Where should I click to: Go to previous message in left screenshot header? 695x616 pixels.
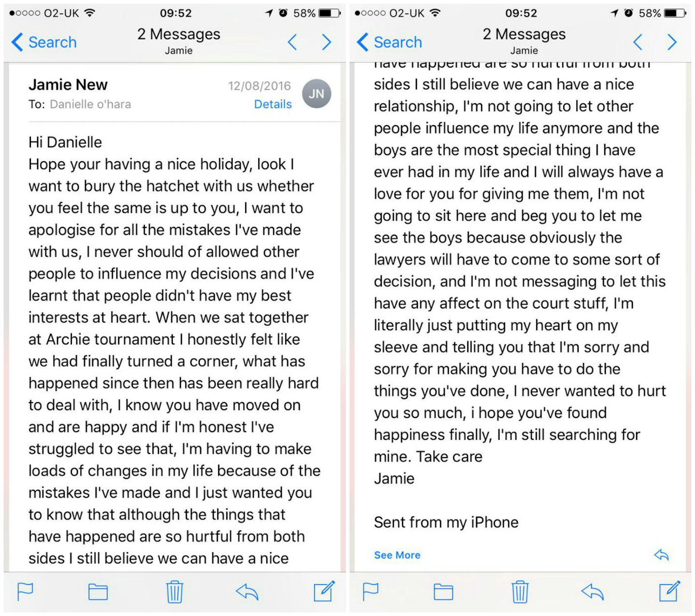point(292,42)
